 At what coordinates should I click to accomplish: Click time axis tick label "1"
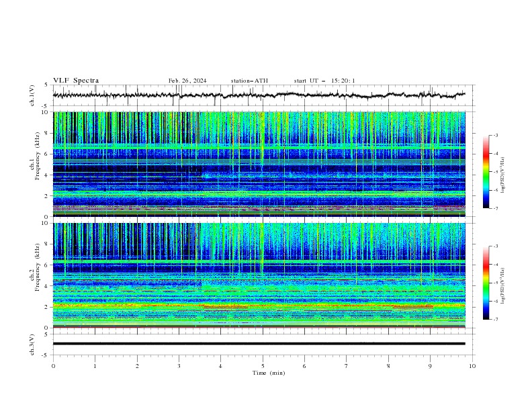pyautogui.click(x=95, y=366)
